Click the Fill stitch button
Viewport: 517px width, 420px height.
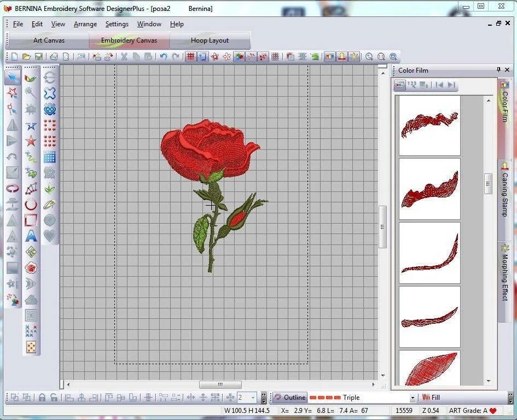coord(431,398)
